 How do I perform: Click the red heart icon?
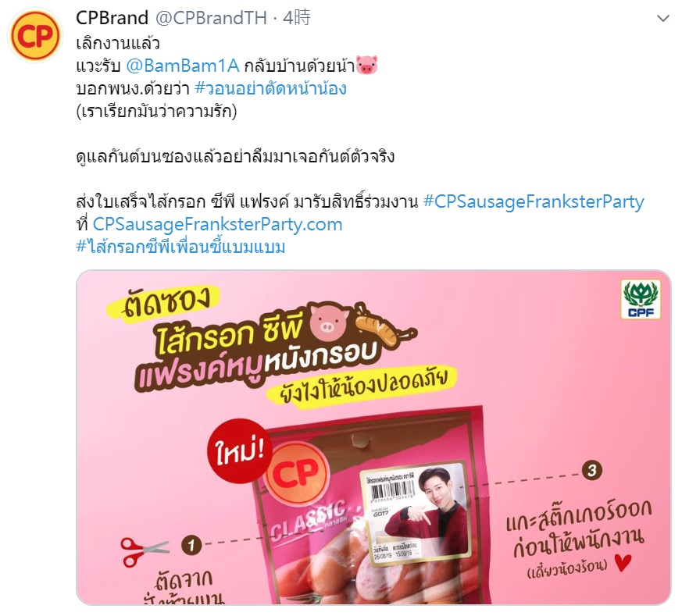click(623, 563)
